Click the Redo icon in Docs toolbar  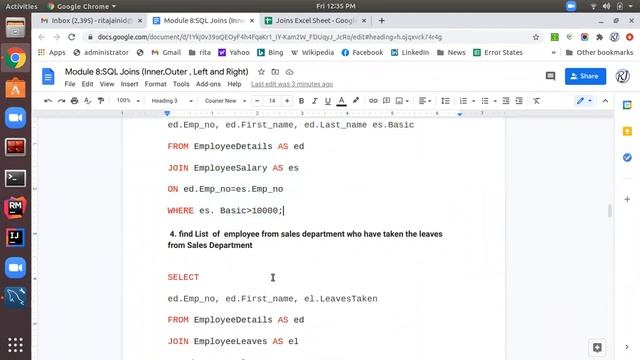tap(61, 101)
